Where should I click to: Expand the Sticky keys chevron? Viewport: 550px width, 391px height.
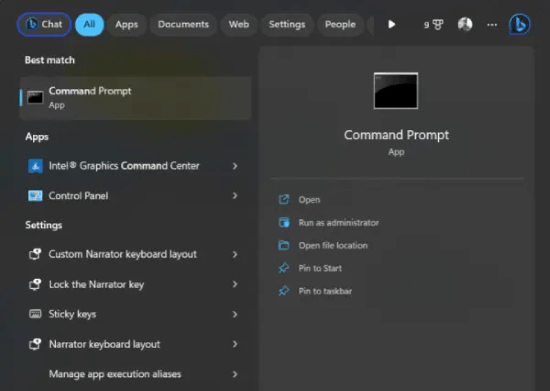pyautogui.click(x=235, y=314)
